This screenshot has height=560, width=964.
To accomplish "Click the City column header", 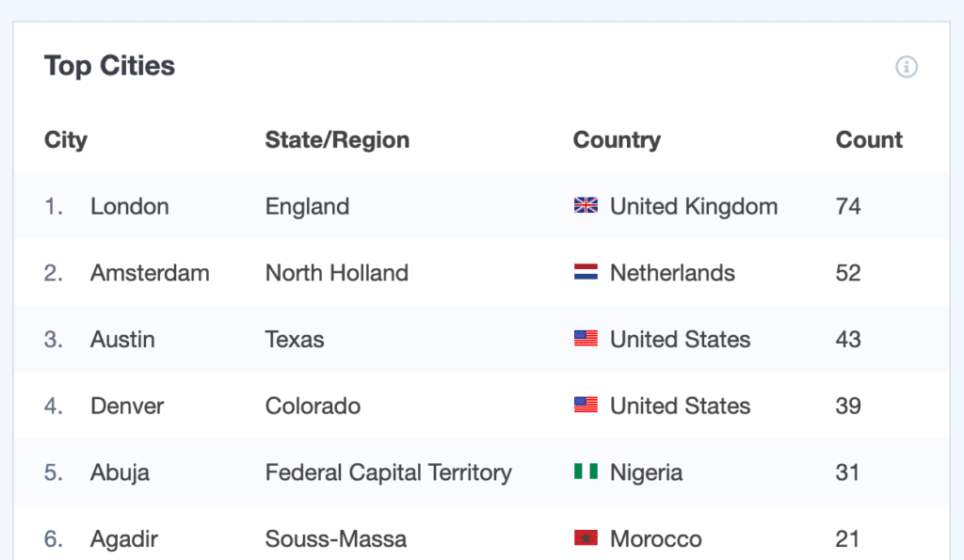I will pos(66,139).
